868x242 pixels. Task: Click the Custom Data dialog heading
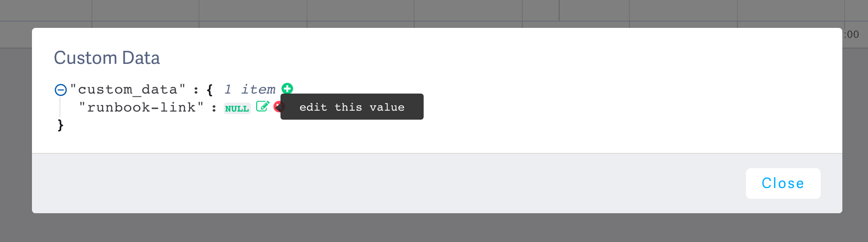[107, 58]
